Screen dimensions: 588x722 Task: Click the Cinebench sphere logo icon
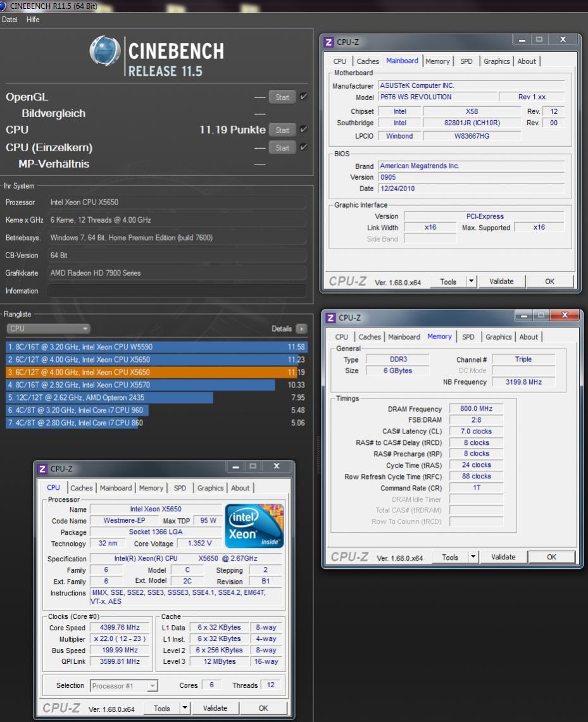point(105,51)
